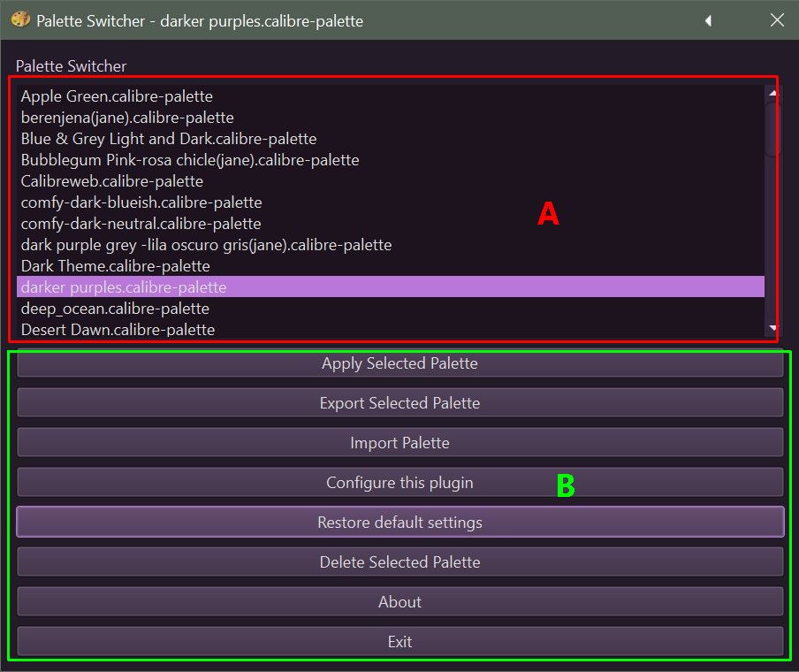Select Dark Theme.calibre-palette

[x=391, y=266]
